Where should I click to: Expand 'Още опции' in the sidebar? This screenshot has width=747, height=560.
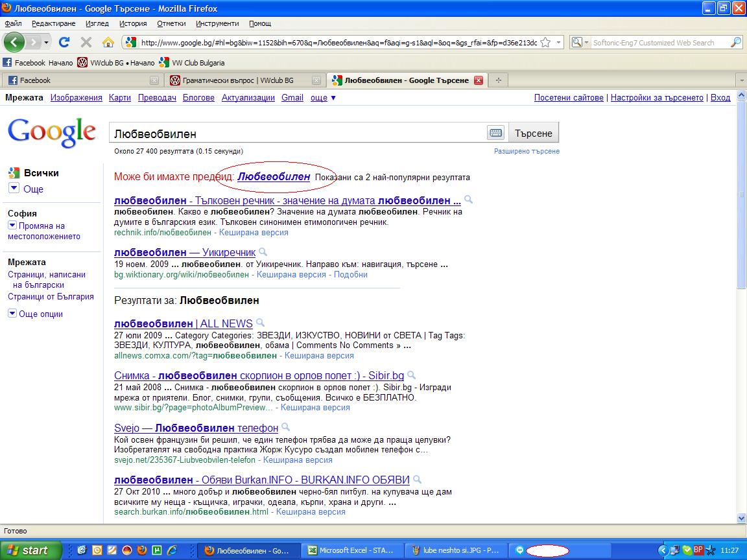[x=36, y=314]
